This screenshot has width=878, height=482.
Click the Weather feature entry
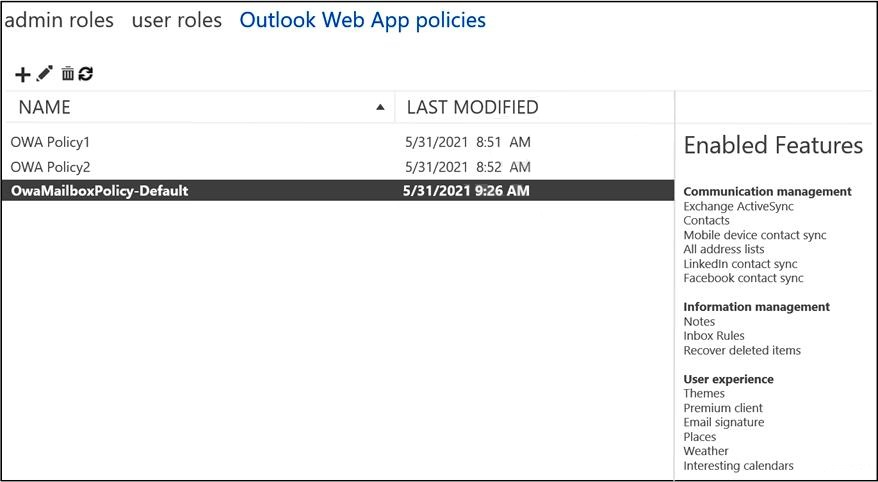706,451
